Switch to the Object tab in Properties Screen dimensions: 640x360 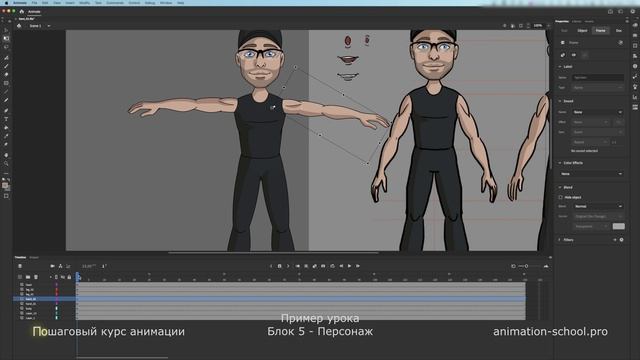pyautogui.click(x=582, y=31)
